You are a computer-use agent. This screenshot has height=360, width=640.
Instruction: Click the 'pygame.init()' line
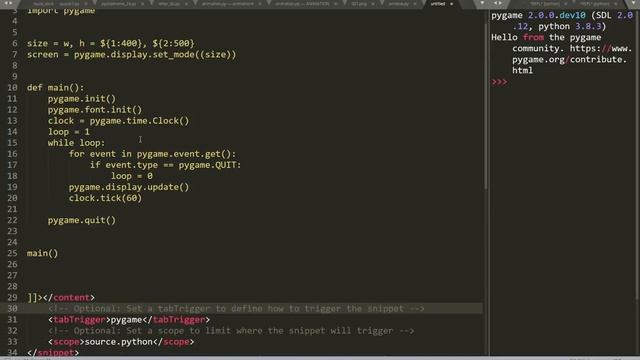[82, 98]
